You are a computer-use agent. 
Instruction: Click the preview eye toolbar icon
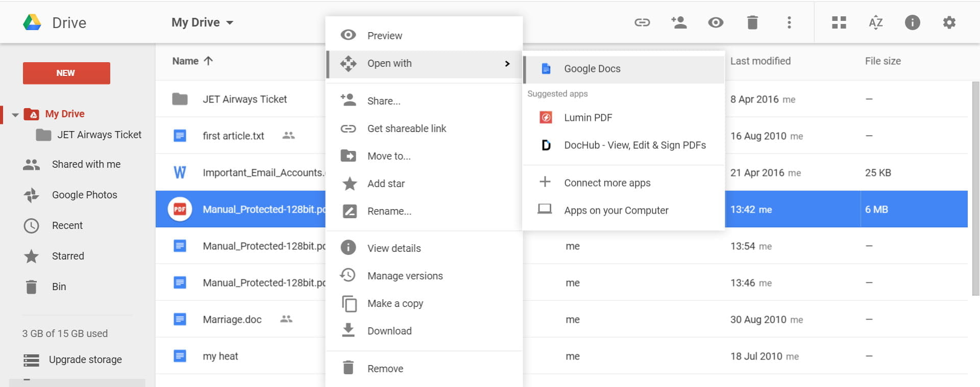point(716,22)
